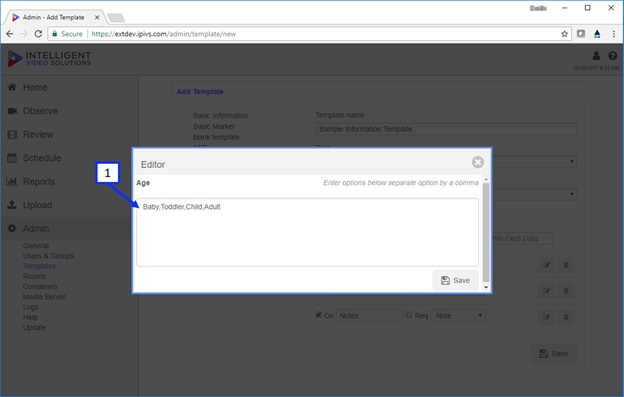Open Help admin page
Image resolution: width=624 pixels, height=397 pixels.
[x=30, y=317]
